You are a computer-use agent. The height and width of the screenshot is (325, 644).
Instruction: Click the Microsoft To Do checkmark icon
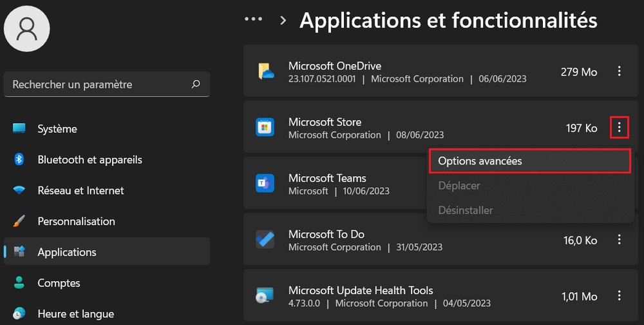[265, 240]
